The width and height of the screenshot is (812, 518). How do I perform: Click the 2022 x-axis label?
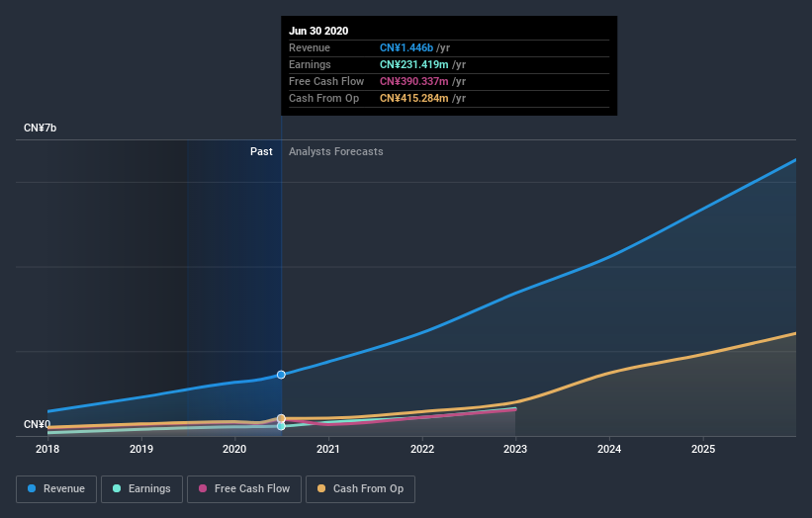coord(422,449)
